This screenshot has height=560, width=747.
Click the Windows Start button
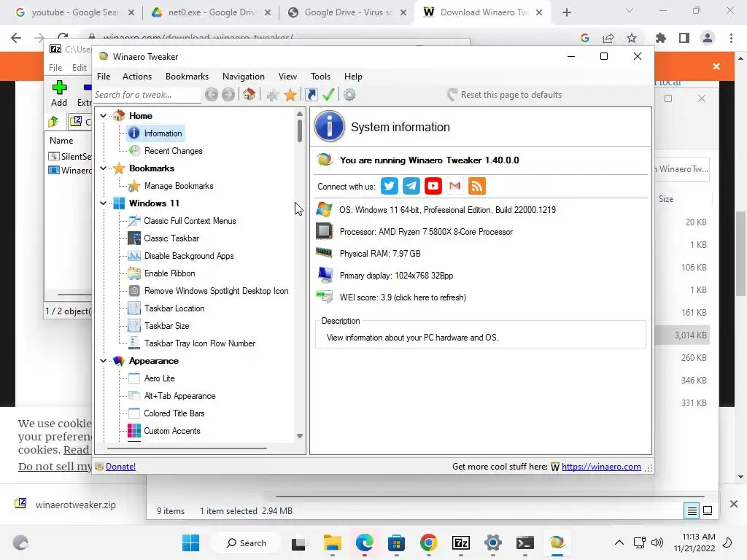click(x=190, y=542)
